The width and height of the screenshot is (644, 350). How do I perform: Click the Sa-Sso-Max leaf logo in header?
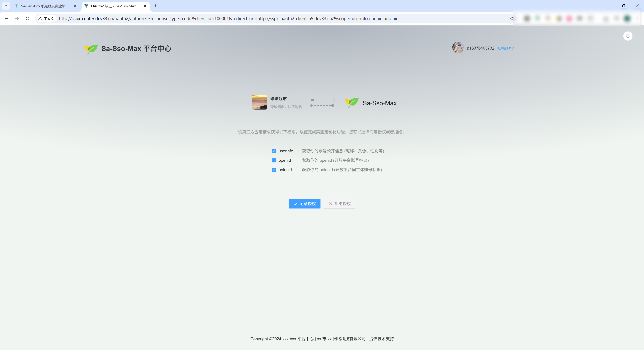(91, 49)
